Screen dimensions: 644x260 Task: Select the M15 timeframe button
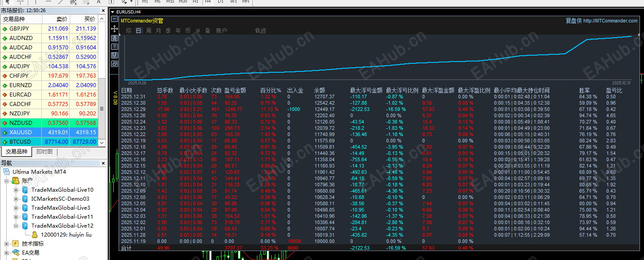(x=170, y=2)
